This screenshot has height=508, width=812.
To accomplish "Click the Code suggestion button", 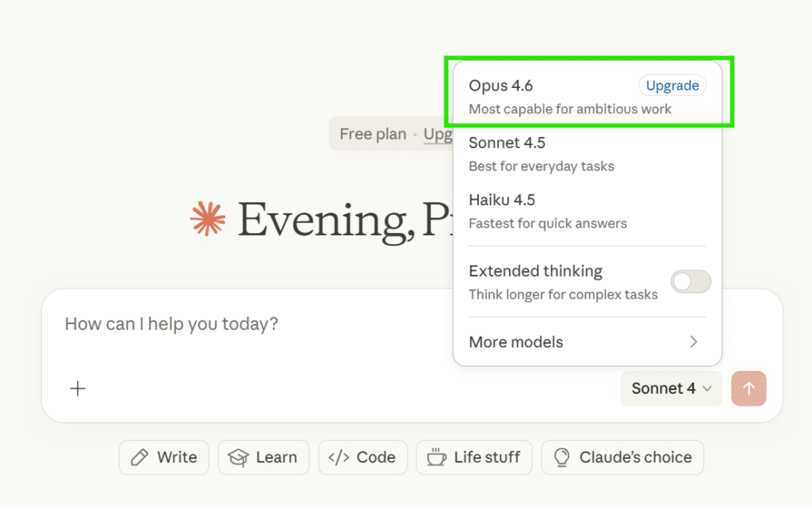I will 362,457.
